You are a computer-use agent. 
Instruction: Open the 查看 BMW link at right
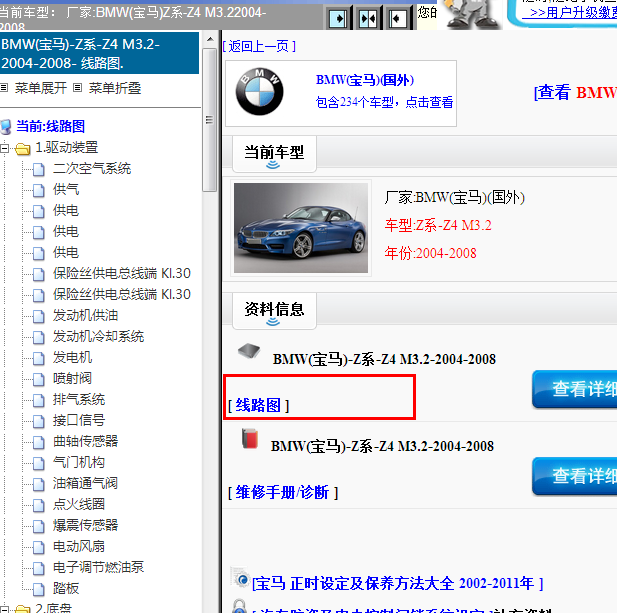pyautogui.click(x=575, y=93)
